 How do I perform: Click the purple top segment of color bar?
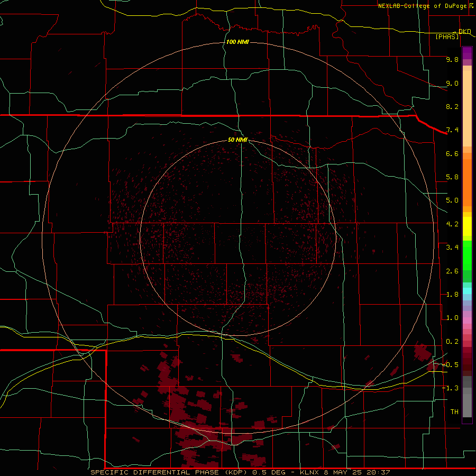(467, 53)
